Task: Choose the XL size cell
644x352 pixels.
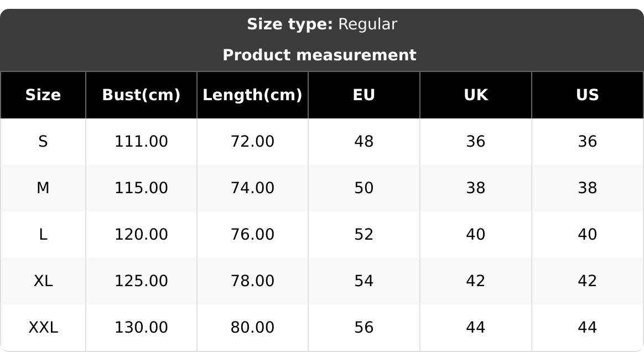Action: [43, 281]
